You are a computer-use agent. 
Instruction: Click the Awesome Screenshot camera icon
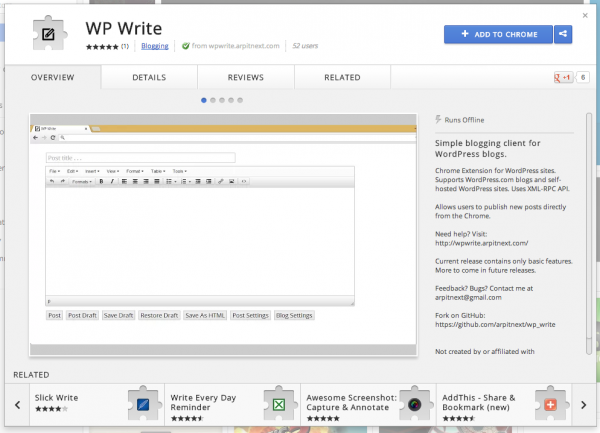414,404
